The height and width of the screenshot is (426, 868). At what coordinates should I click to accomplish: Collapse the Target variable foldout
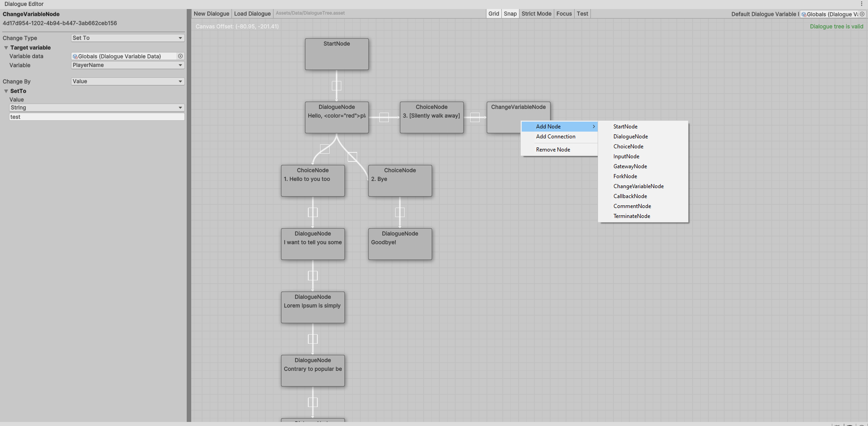[6, 47]
